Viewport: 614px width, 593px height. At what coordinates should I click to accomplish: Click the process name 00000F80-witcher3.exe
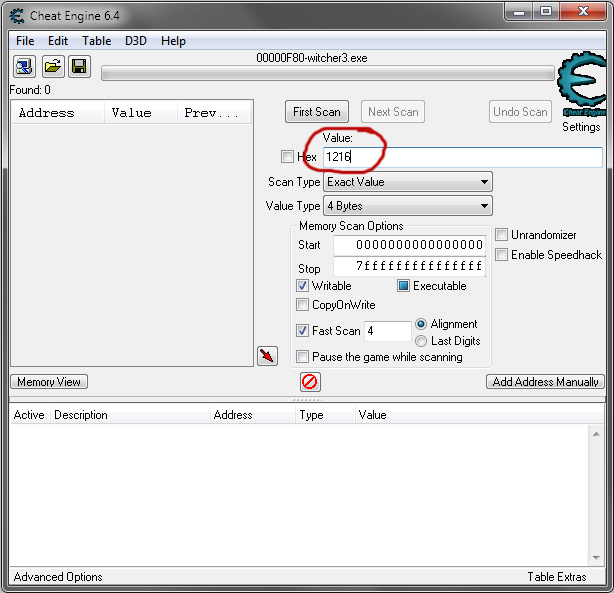pyautogui.click(x=312, y=58)
